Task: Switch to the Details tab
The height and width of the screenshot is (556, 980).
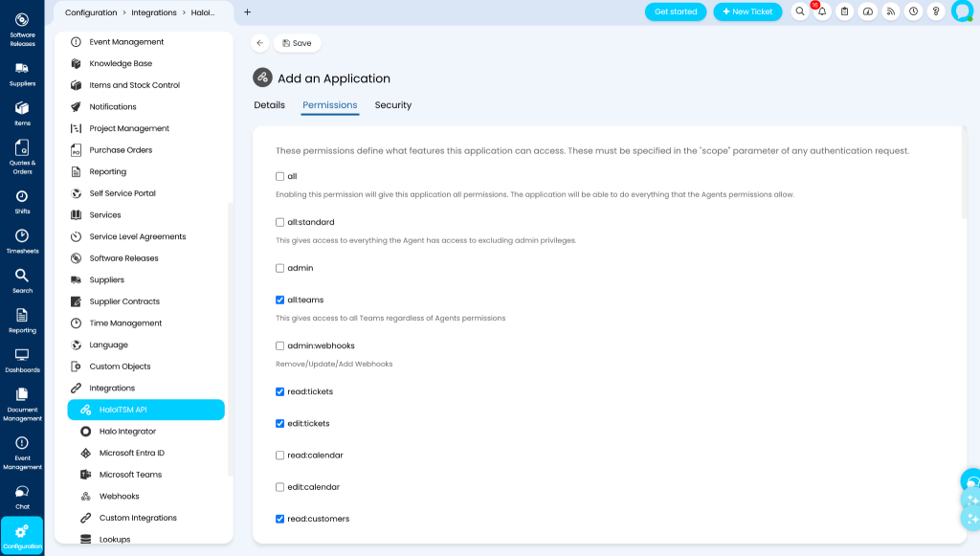Action: 269,105
